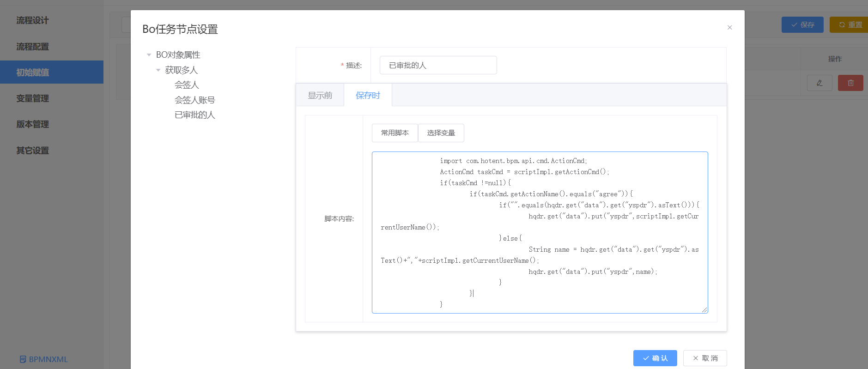Viewport: 868px width, 369px height.
Task: Open the 常用脚本 button
Action: (x=395, y=133)
